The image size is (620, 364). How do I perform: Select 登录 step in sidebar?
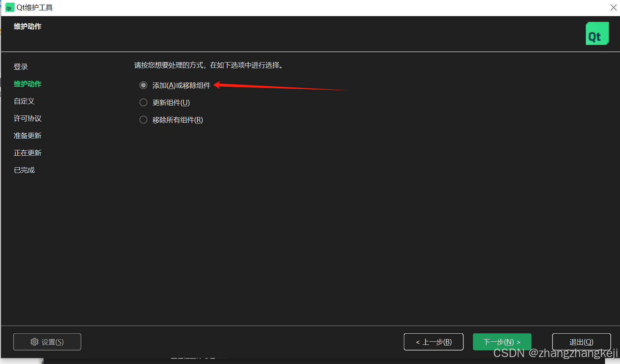point(21,67)
